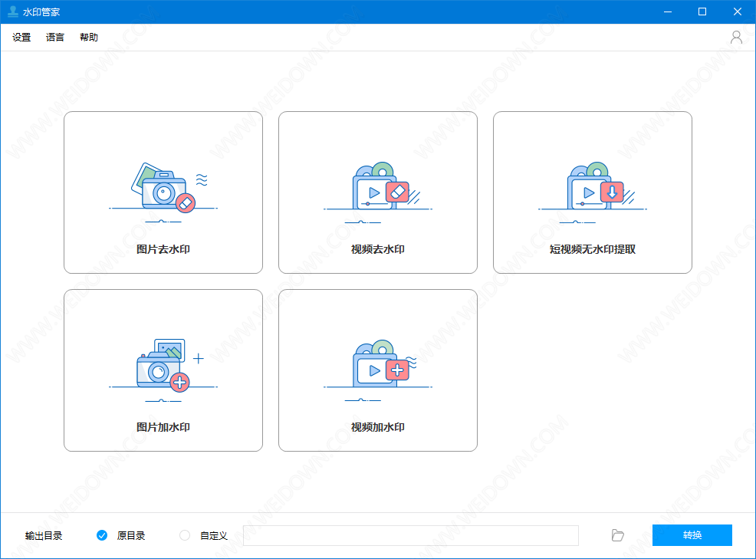Click the 水印管家 app icon in title bar
The width and height of the screenshot is (756, 559).
pyautogui.click(x=12, y=12)
